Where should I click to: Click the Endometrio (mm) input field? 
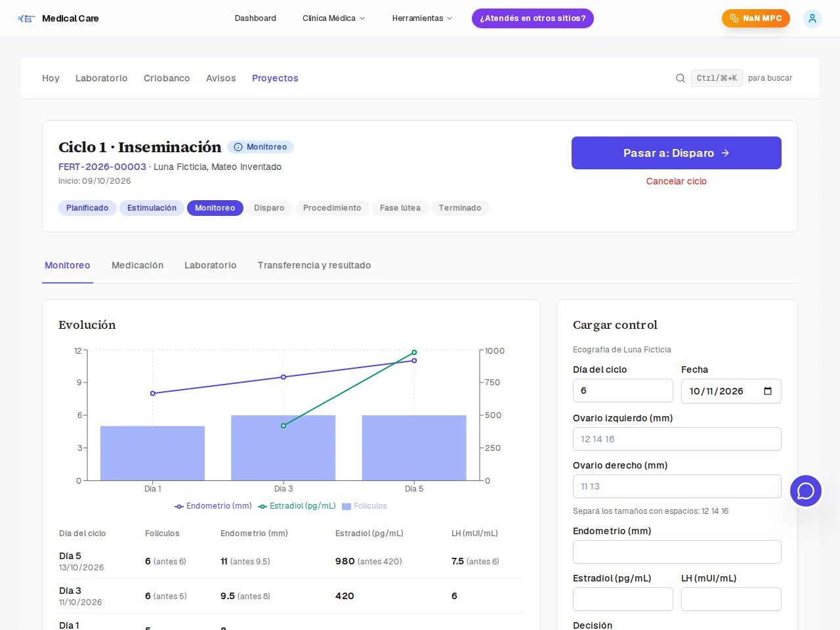pos(677,552)
